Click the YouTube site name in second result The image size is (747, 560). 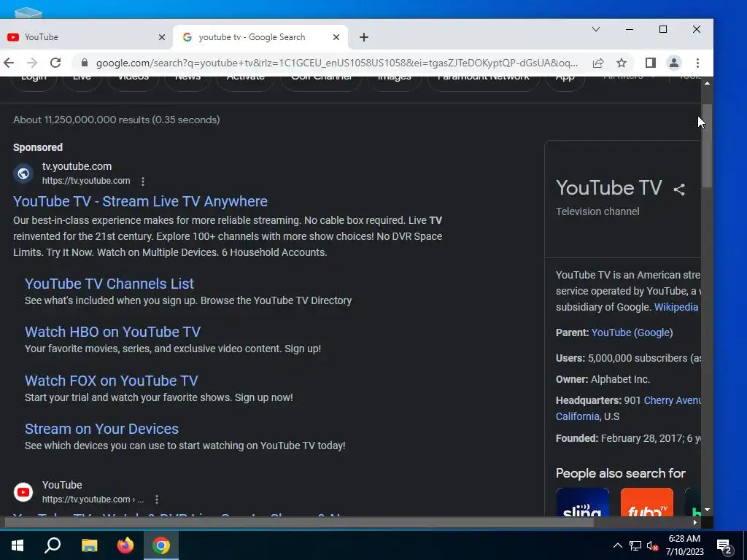[x=62, y=485]
